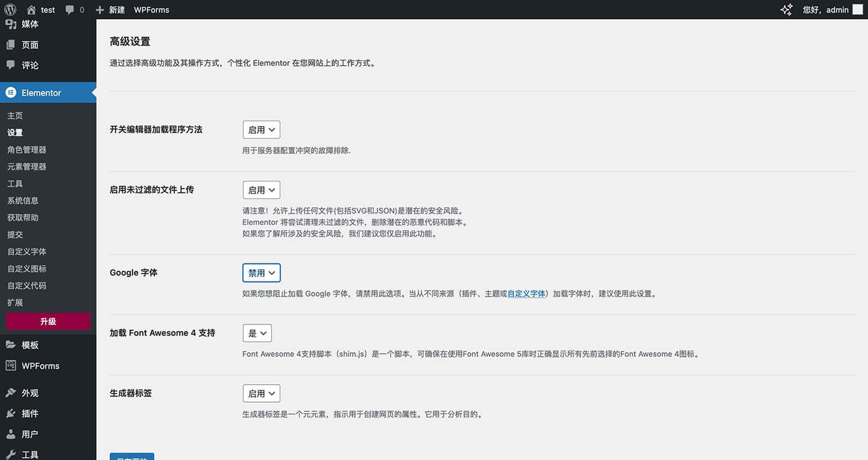Open 提交 submenu item

[x=15, y=234]
